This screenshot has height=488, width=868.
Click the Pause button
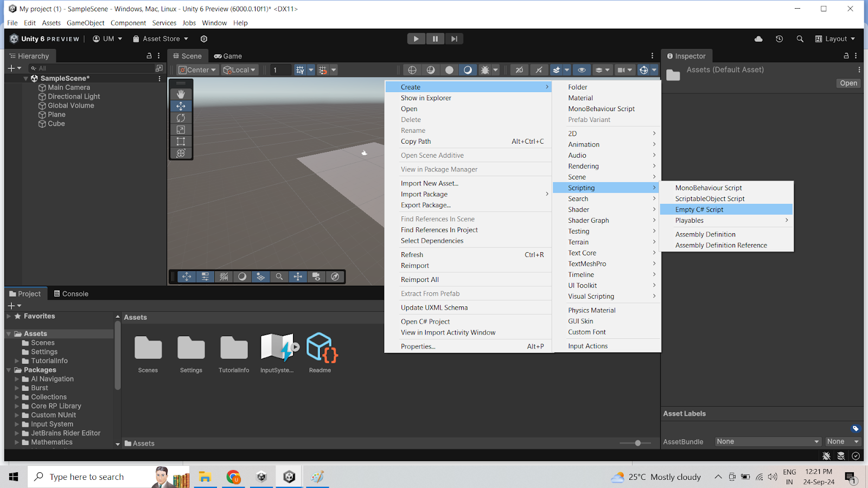coord(435,38)
